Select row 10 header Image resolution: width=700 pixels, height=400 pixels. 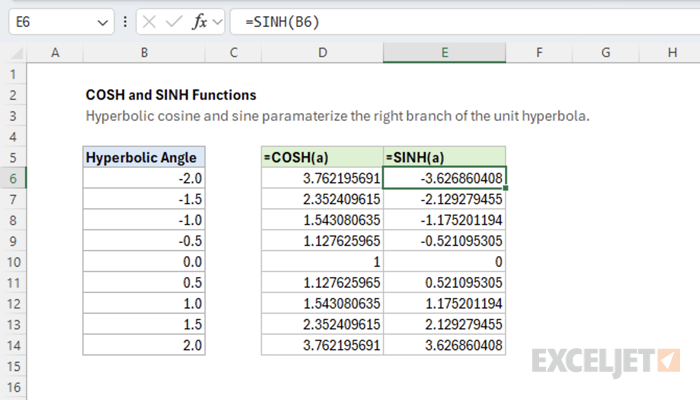pyautogui.click(x=13, y=262)
